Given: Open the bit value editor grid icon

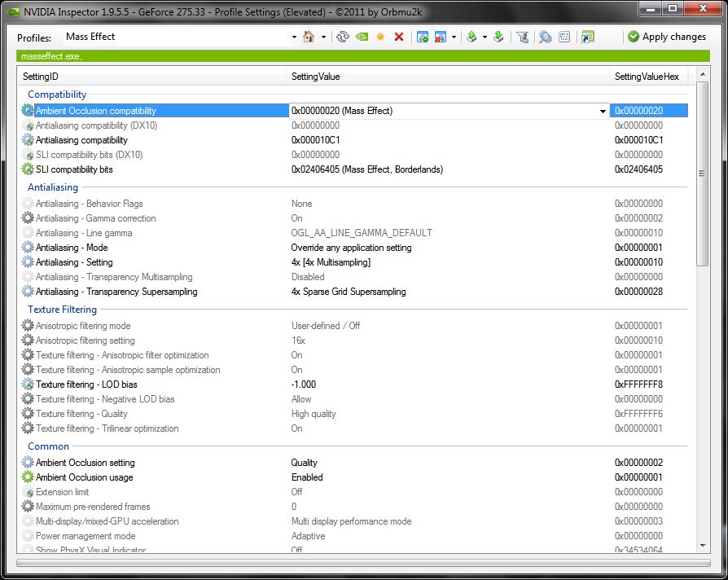Looking at the screenshot, I should click(x=564, y=37).
